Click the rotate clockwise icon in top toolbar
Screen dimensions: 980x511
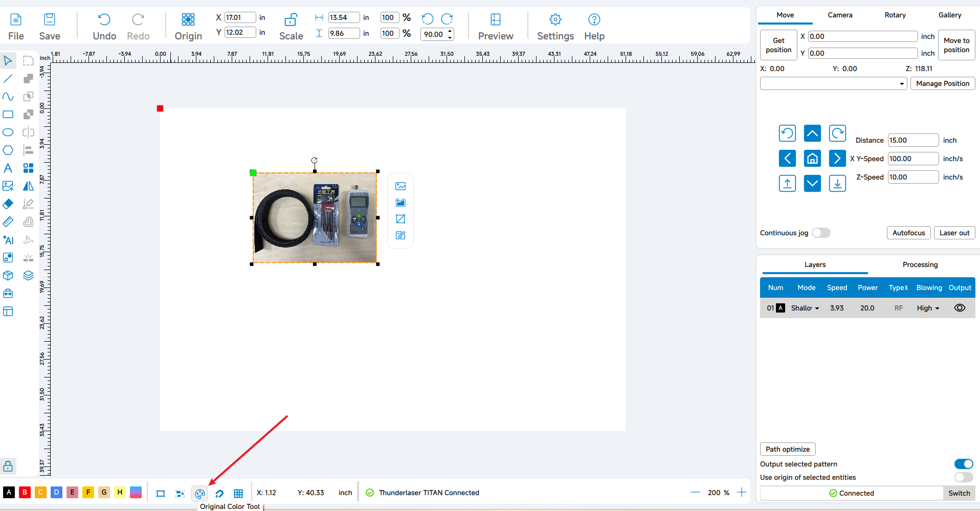pos(447,19)
